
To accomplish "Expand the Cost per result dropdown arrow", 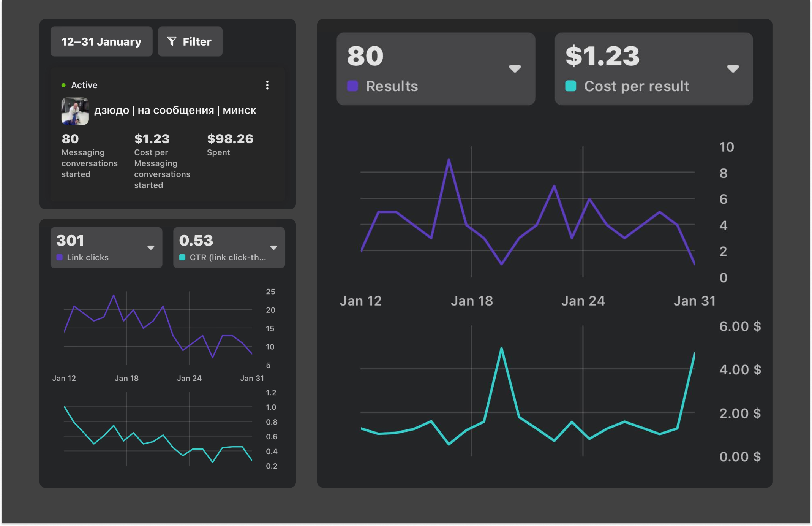I will [x=733, y=69].
